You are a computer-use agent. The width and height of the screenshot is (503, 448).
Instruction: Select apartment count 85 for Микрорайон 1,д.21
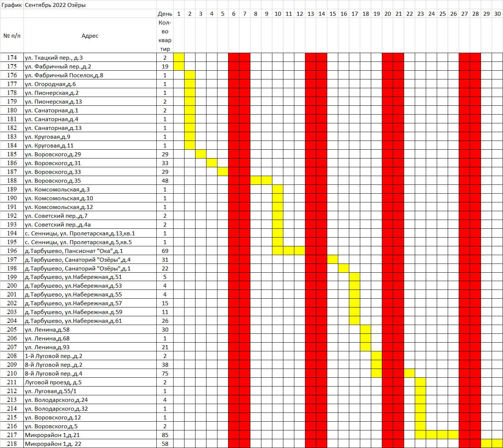click(x=165, y=435)
